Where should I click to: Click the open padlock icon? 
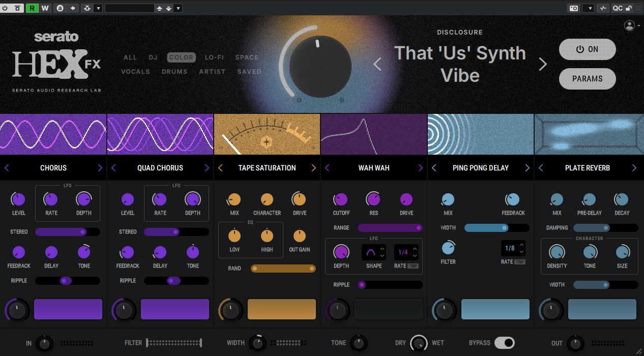click(629, 8)
